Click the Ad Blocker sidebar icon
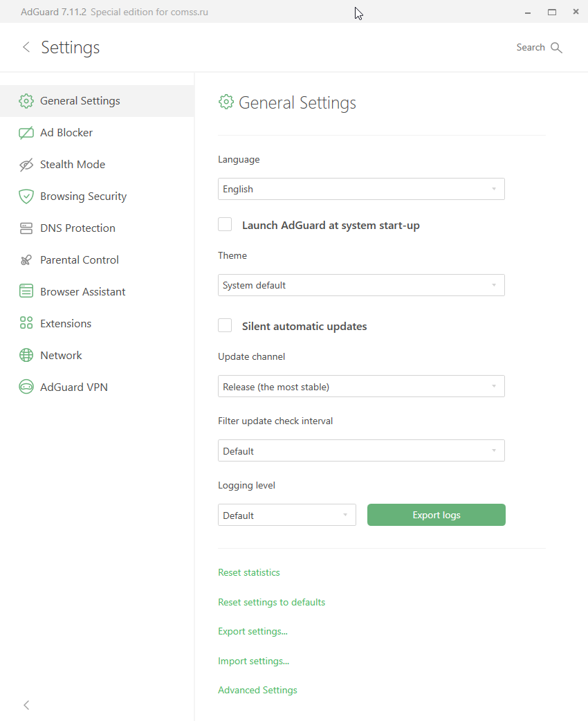 pos(26,133)
